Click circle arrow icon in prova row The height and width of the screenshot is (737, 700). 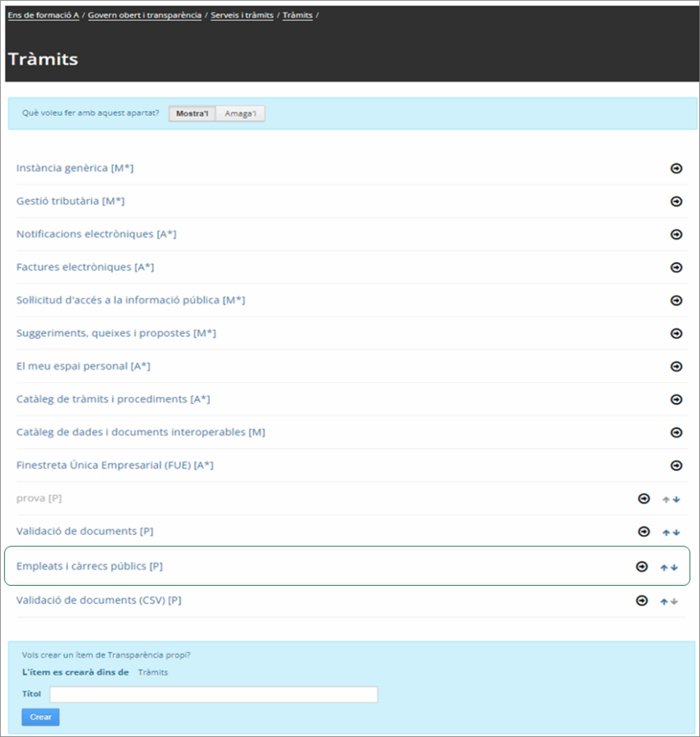point(644,499)
